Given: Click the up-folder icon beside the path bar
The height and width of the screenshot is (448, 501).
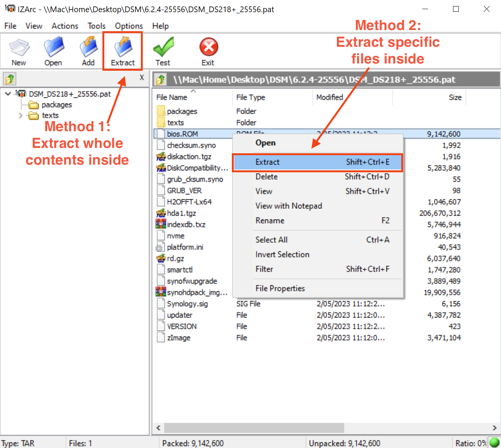Looking at the screenshot, I should point(161,79).
